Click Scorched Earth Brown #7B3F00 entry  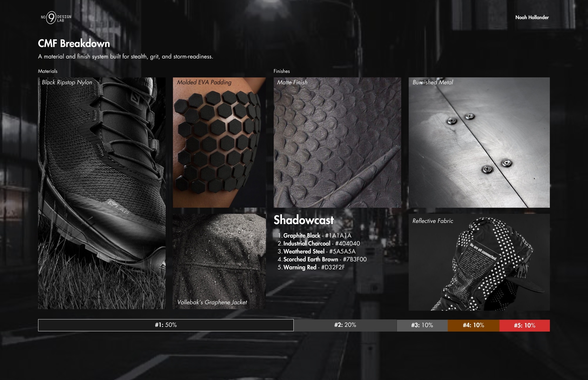click(322, 259)
